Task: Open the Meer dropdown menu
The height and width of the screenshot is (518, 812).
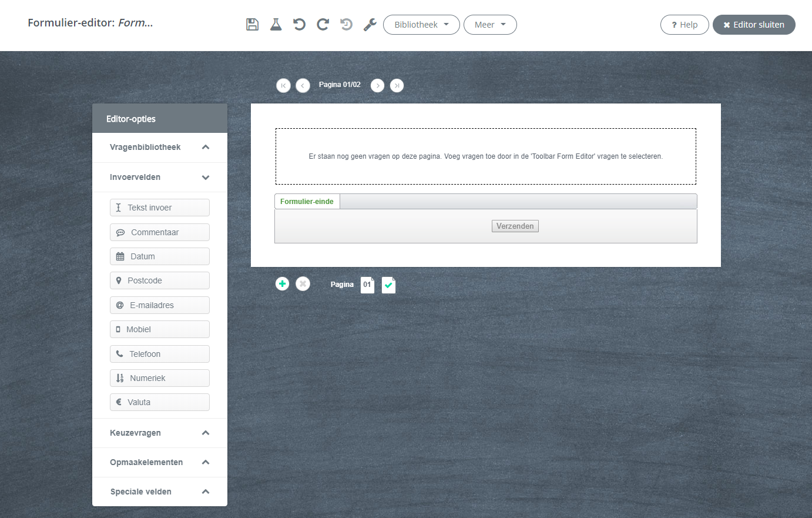Action: click(490, 25)
